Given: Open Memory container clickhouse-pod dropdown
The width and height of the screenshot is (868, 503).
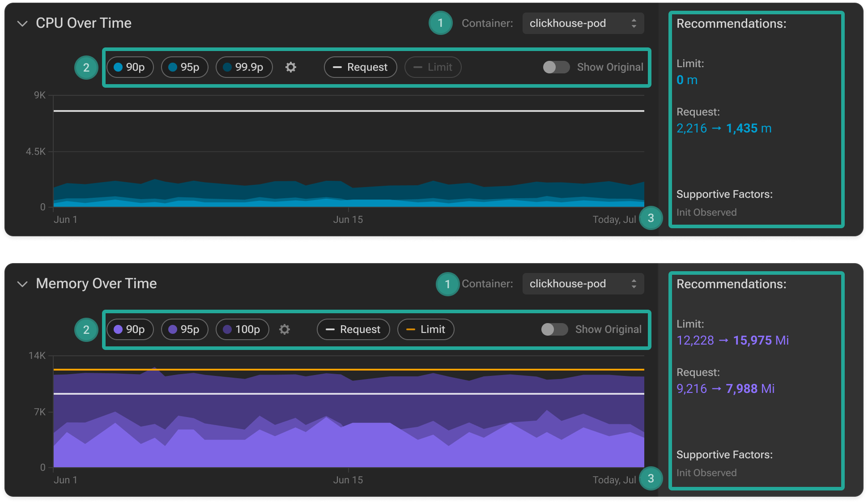Looking at the screenshot, I should pos(583,284).
